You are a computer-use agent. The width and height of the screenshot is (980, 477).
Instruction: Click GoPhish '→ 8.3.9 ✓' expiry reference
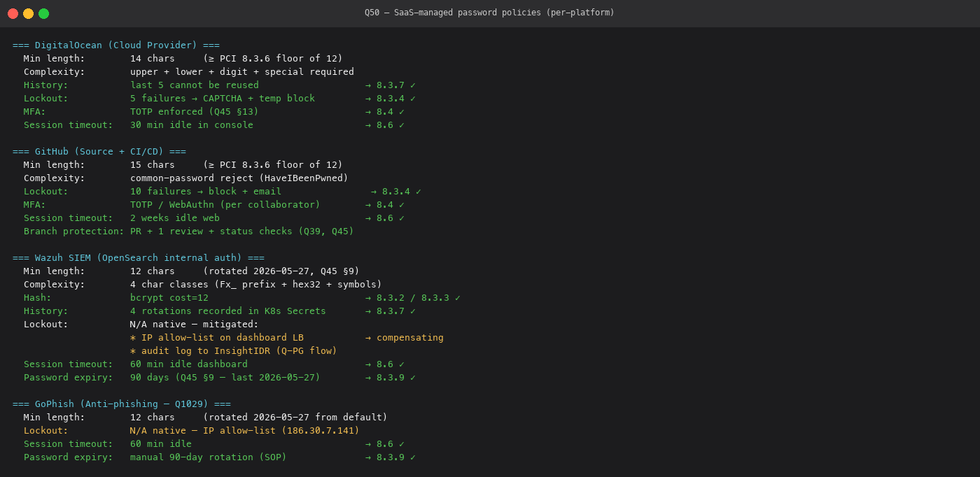(x=391, y=457)
